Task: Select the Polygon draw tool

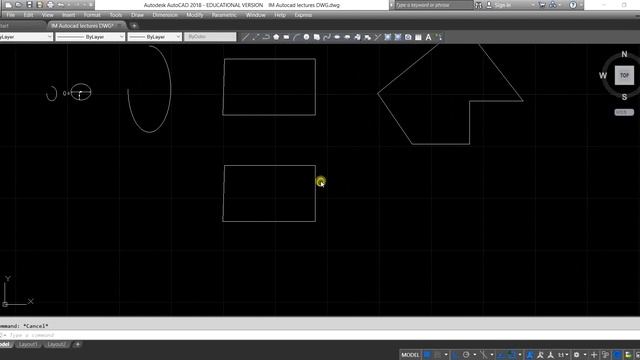Action: (x=276, y=37)
